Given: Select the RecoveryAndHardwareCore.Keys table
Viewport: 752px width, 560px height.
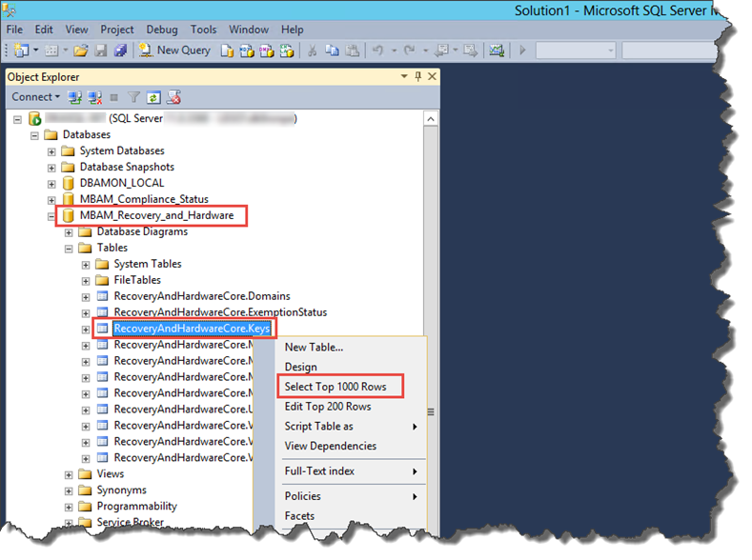Looking at the screenshot, I should (x=192, y=329).
